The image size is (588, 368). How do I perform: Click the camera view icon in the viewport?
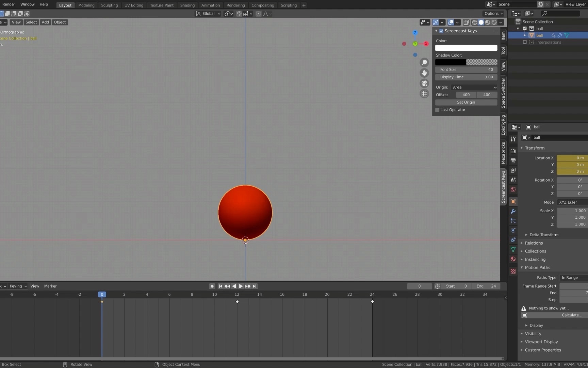(x=424, y=83)
